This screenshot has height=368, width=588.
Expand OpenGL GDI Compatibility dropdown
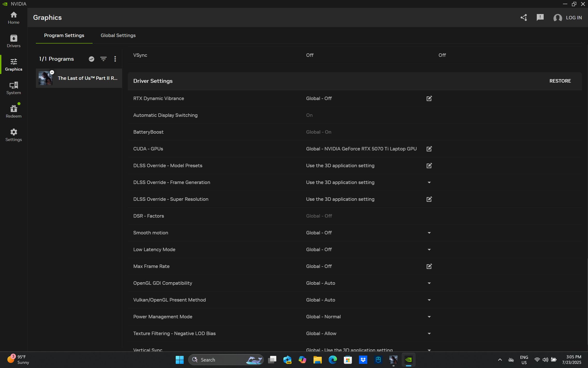click(429, 283)
